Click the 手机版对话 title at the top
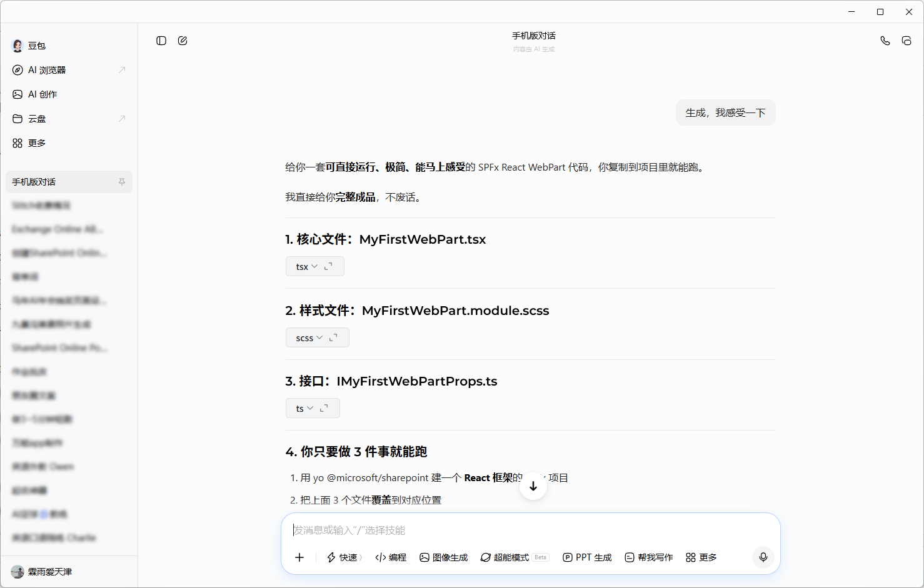 click(x=534, y=36)
